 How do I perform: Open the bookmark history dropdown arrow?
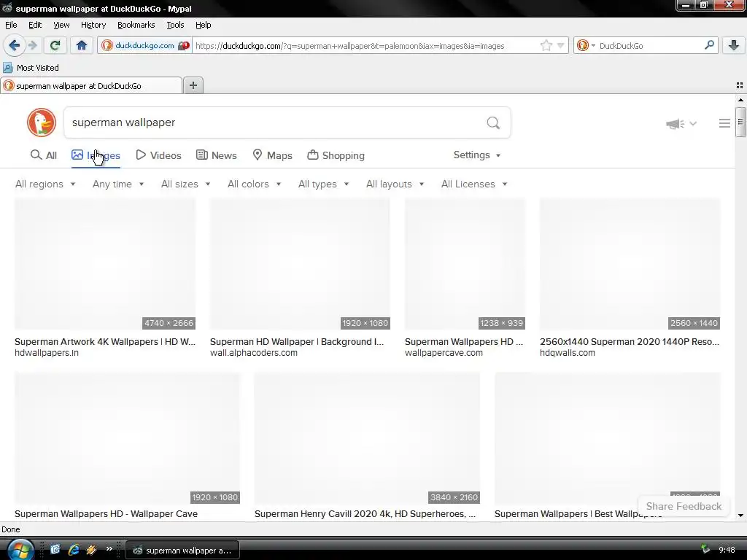[561, 46]
